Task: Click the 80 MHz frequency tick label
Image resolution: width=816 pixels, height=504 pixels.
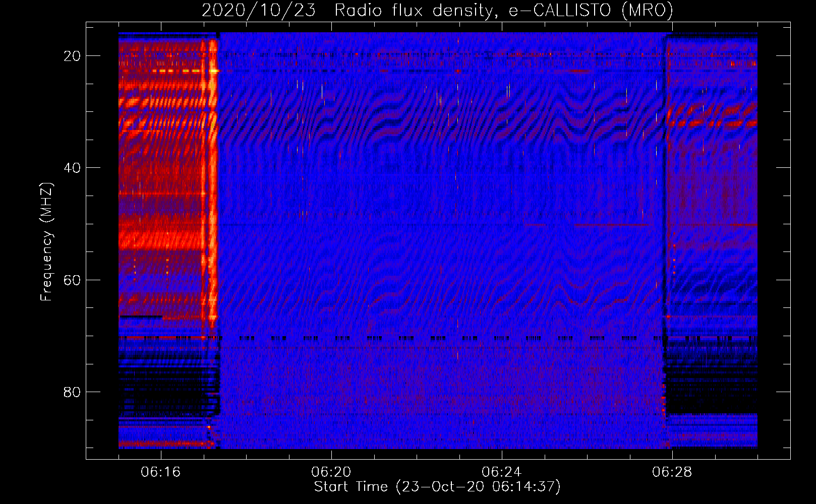Action: tap(72, 392)
